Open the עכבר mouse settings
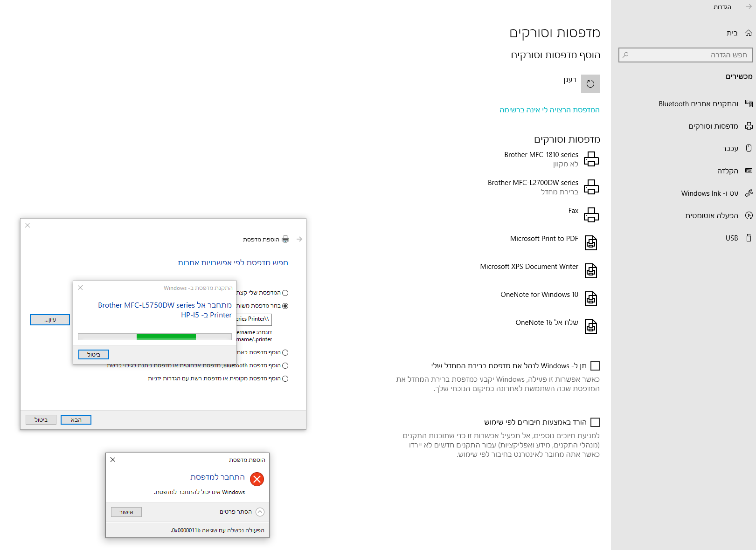 tap(730, 148)
